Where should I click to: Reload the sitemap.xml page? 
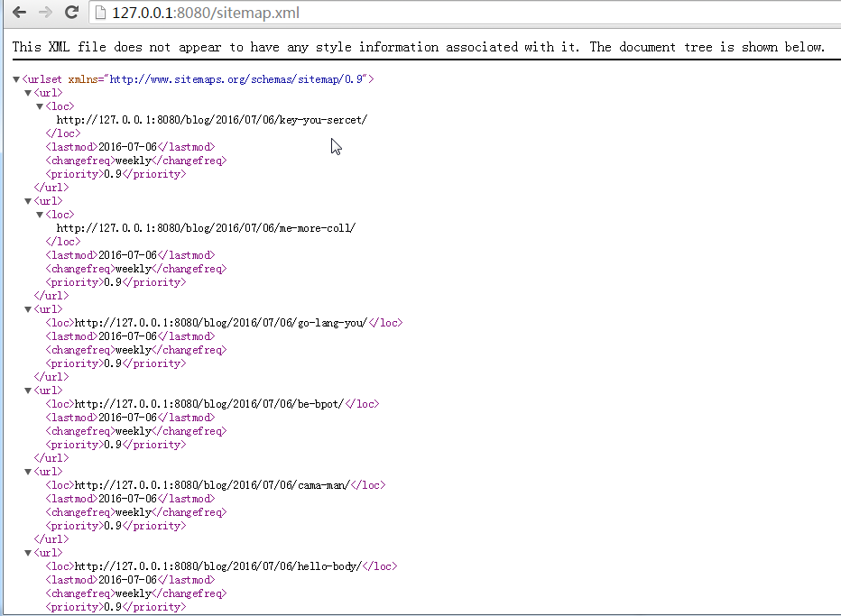click(x=71, y=12)
